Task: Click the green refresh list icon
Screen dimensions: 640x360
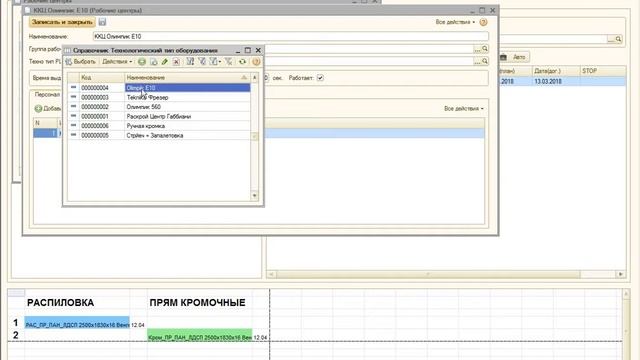Action: tap(242, 62)
